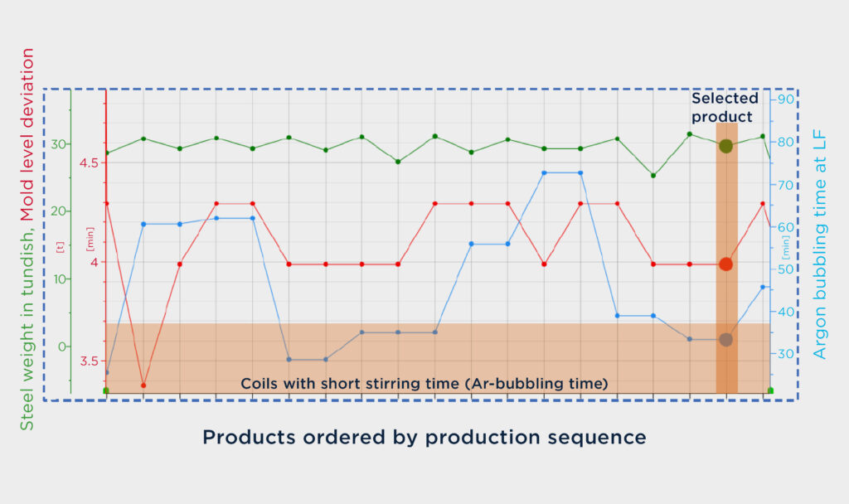Select 'Products ordered by production sequence' axis title
849x504 pixels.
[424, 437]
